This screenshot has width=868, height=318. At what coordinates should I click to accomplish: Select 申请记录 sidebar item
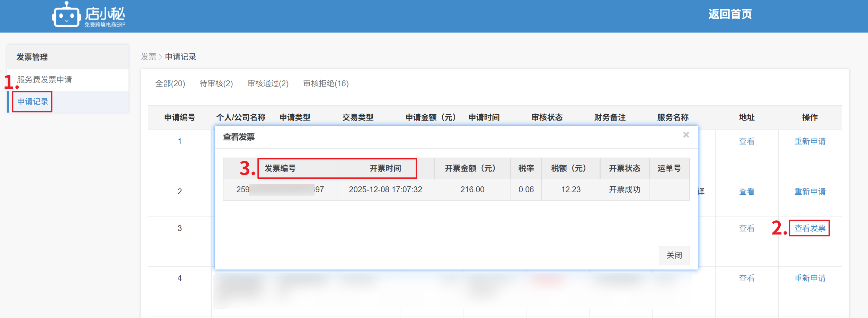tap(33, 101)
